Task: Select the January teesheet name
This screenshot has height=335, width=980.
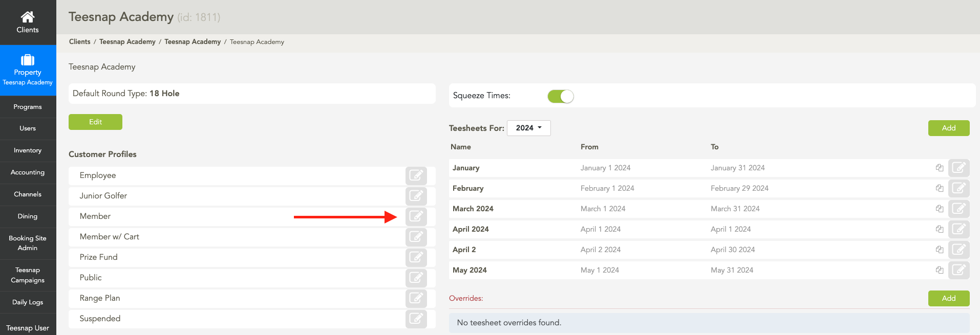Action: click(466, 168)
